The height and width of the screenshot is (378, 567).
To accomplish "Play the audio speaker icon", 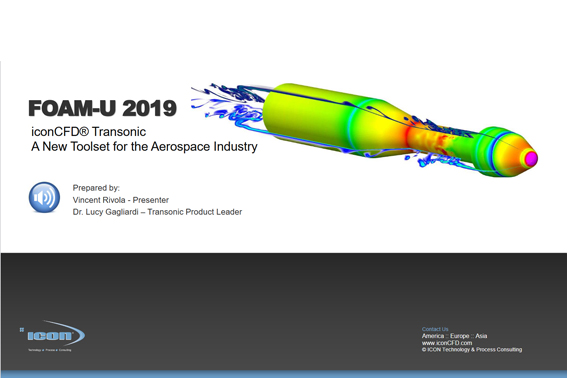I will click(x=44, y=197).
